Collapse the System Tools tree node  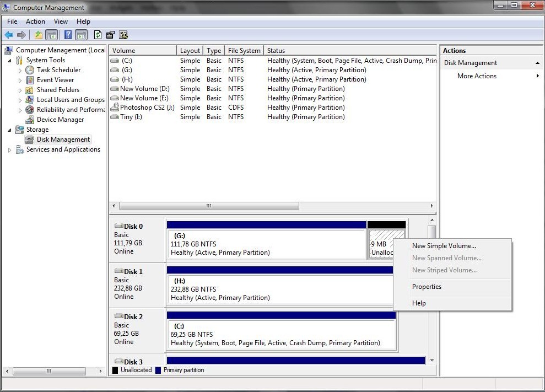pyautogui.click(x=10, y=61)
